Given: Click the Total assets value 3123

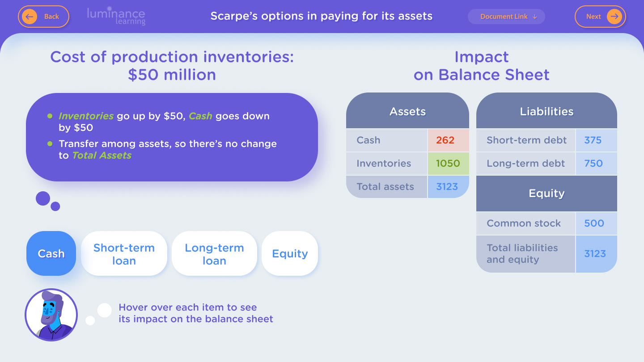Looking at the screenshot, I should coord(448,187).
